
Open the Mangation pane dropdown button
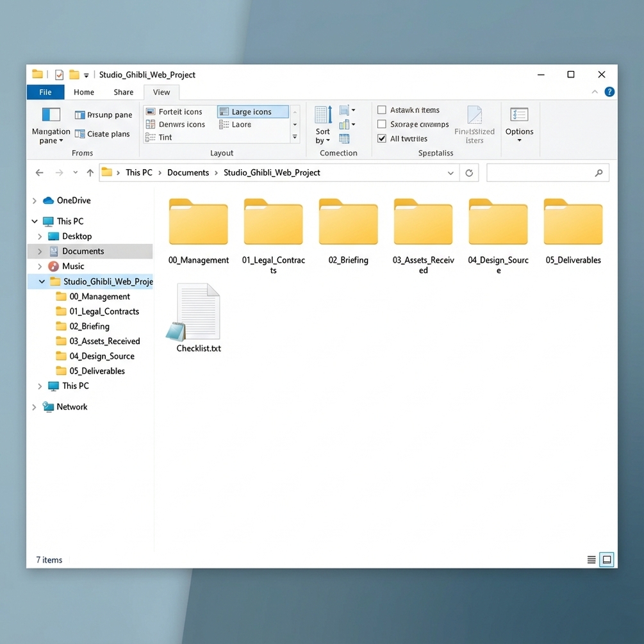[51, 125]
